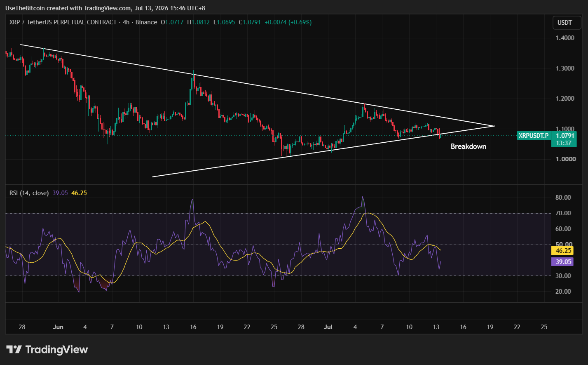
Task: Click the 1.2000 price axis label
Action: (565, 99)
